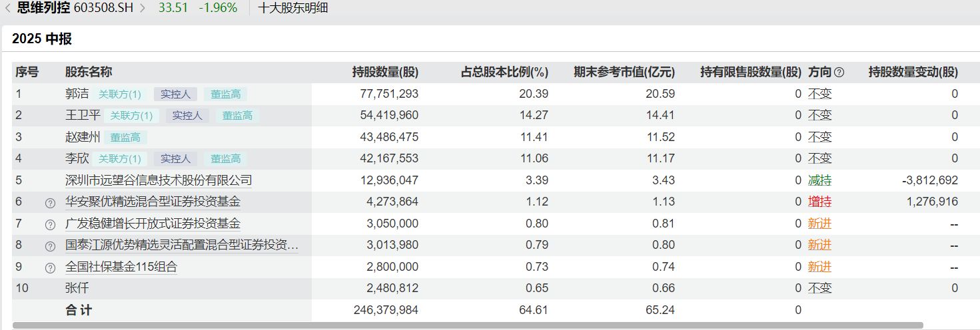This screenshot has height=330, width=980.
Task: Open 深圳市远望谷信息技术股份有限公司 shareholder link
Action: click(x=159, y=180)
